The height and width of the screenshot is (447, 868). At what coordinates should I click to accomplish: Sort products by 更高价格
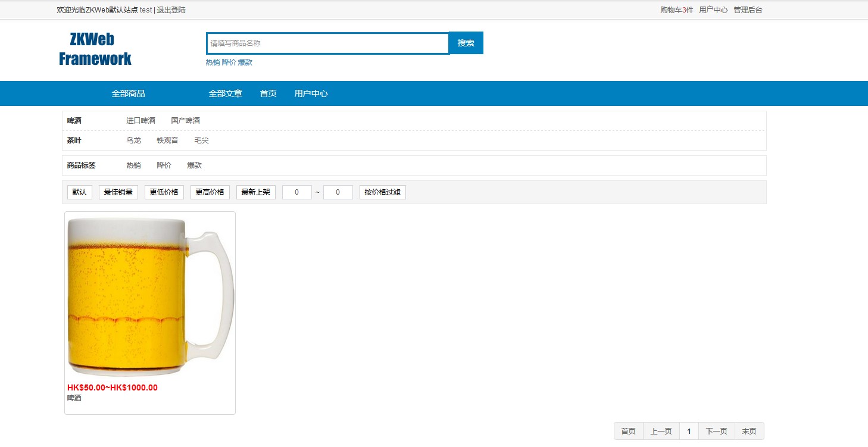[210, 192]
